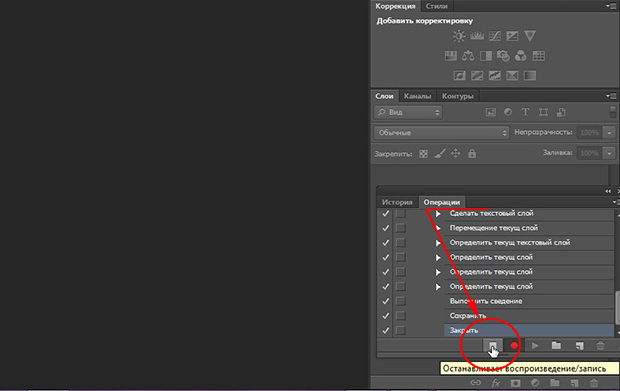Add Levels adjustment icon
Image resolution: width=620 pixels, height=391 pixels.
pos(477,36)
